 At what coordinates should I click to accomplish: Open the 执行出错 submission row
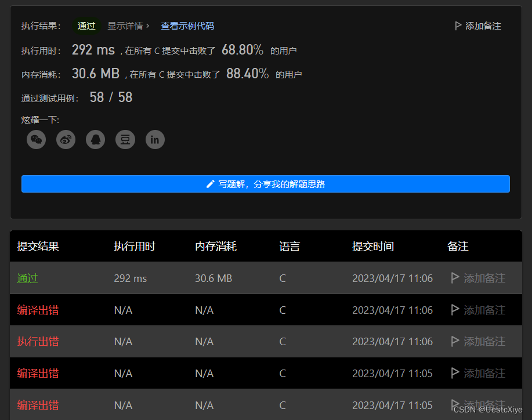pyautogui.click(x=38, y=341)
